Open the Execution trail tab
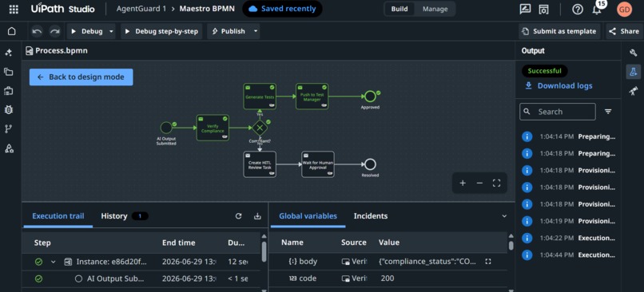This screenshot has height=292, width=644. (x=58, y=216)
